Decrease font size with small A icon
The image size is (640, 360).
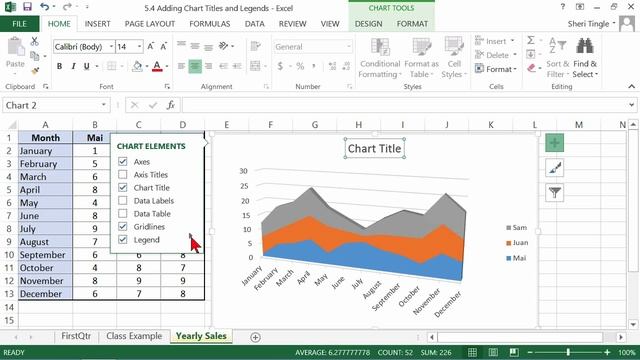(x=164, y=47)
